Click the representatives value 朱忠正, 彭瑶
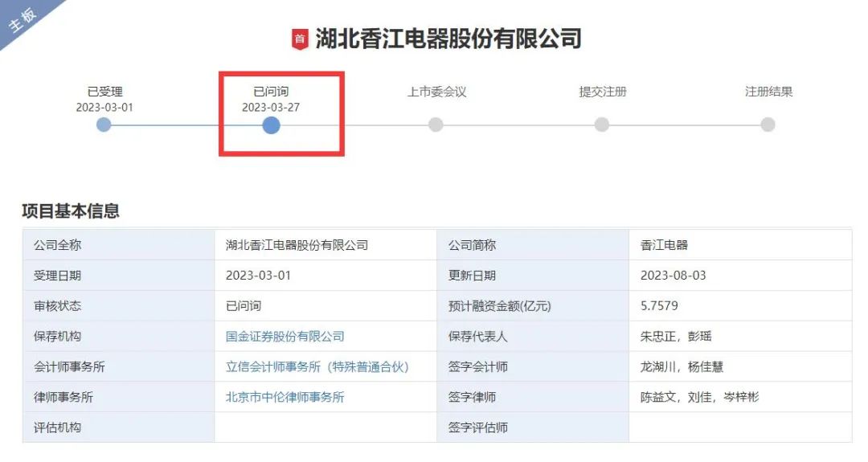Image resolution: width=868 pixels, height=462 pixels. coord(675,336)
